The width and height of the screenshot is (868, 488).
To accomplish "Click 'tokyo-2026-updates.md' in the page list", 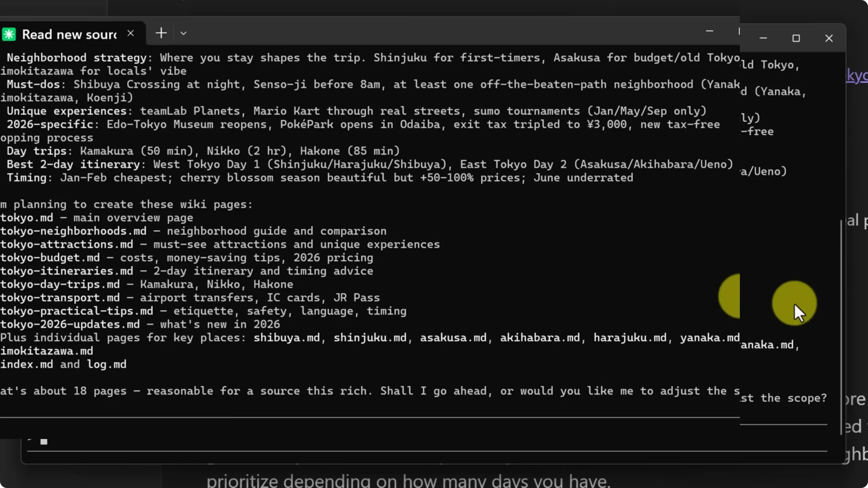I will 70,324.
